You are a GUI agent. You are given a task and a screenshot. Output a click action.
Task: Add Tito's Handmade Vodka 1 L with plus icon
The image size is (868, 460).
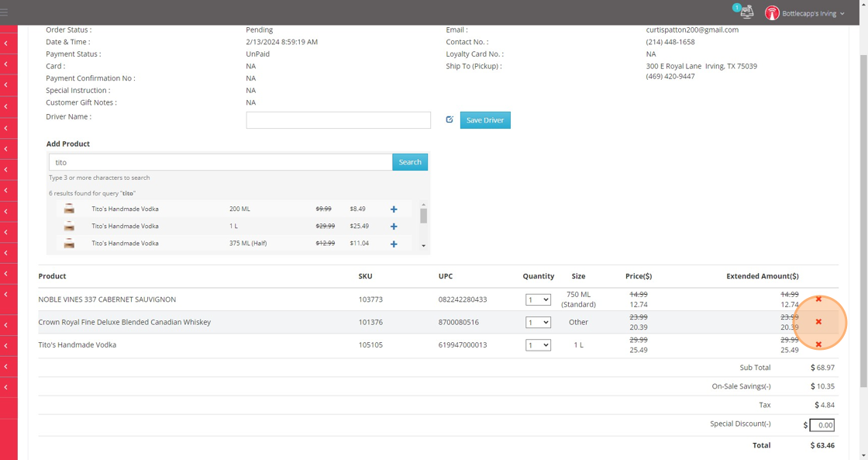tap(394, 227)
